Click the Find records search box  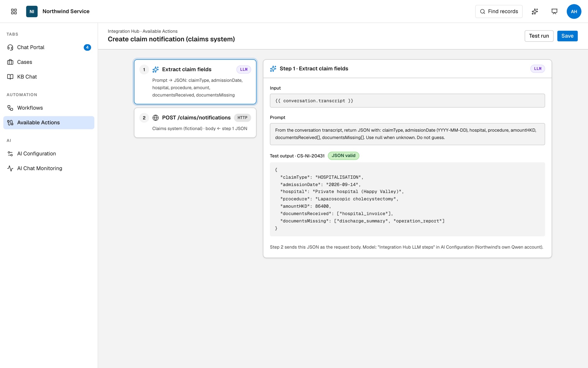coord(499,11)
